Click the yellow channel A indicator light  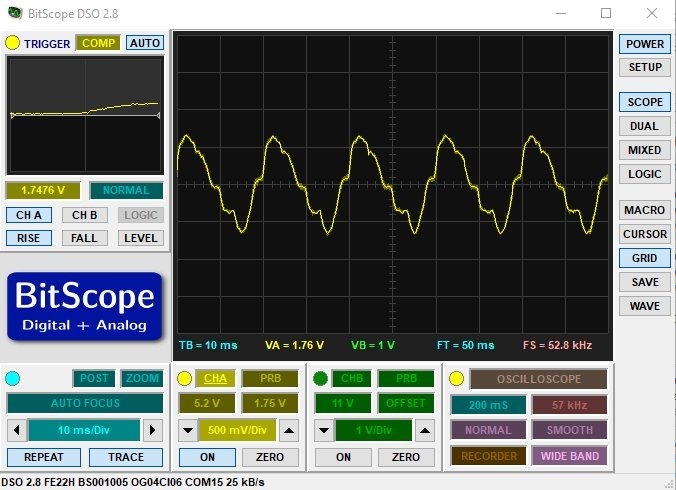click(184, 378)
